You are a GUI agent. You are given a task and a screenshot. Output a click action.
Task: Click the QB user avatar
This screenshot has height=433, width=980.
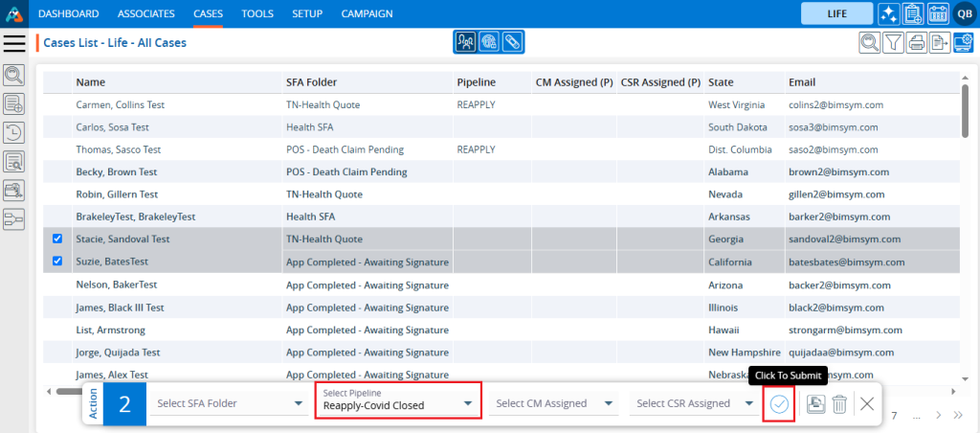point(964,13)
